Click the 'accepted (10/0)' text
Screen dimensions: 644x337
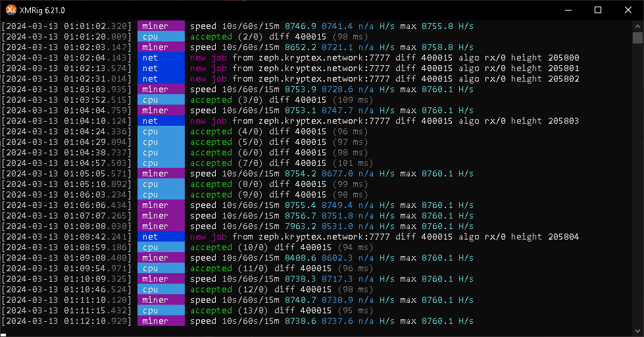pos(229,247)
